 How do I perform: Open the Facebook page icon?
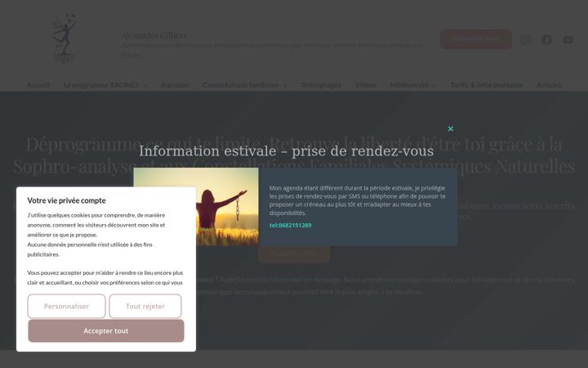click(x=546, y=40)
